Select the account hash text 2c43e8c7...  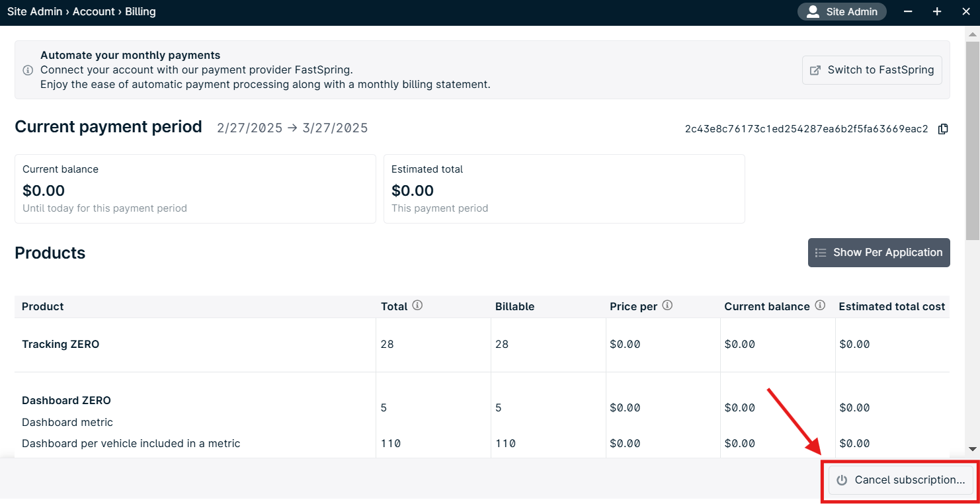click(806, 129)
